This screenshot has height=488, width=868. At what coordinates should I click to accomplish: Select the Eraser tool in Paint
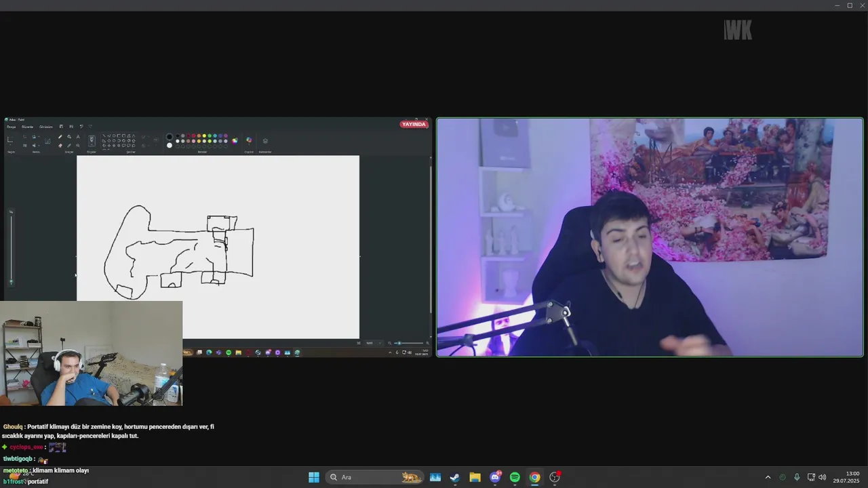click(60, 145)
